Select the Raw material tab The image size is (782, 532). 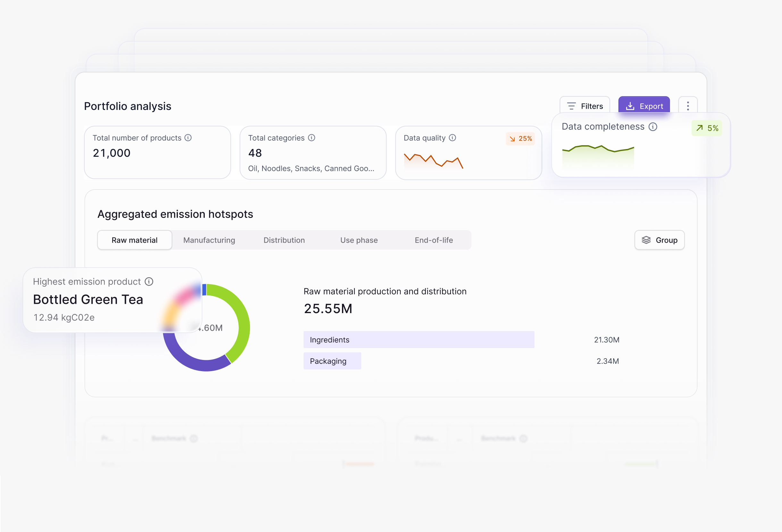coord(135,240)
